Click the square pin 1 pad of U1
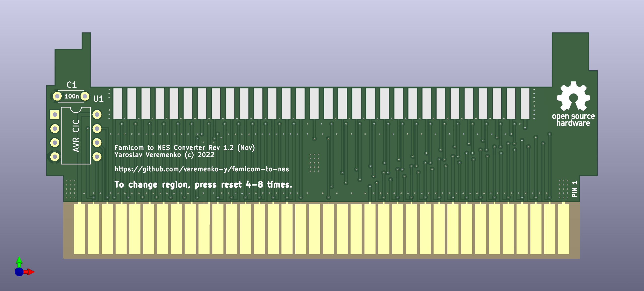The image size is (644, 291). 55,115
